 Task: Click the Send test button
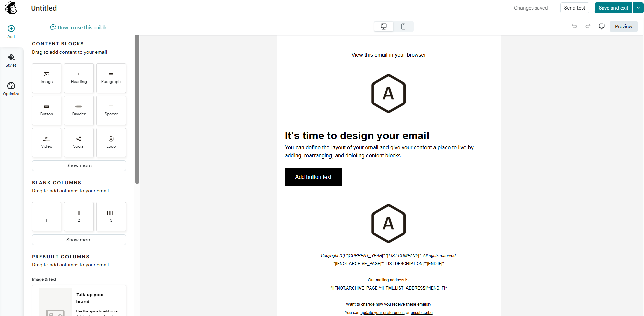(x=574, y=7)
